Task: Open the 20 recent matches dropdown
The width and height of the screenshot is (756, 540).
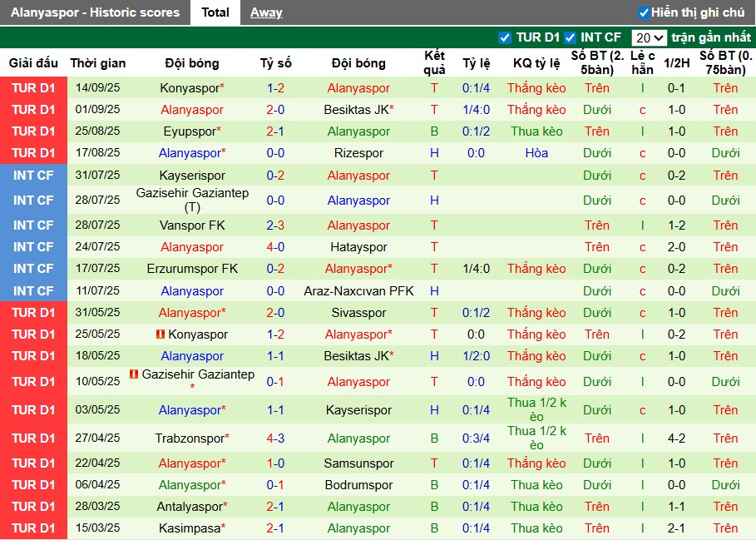Action: click(649, 37)
